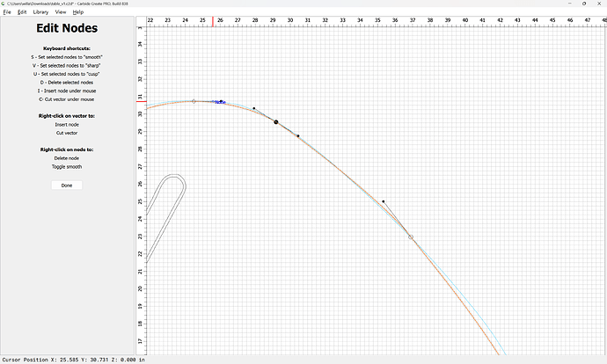
Task: Select the diamond-shaped node at the curve's peak
Action: click(x=194, y=101)
